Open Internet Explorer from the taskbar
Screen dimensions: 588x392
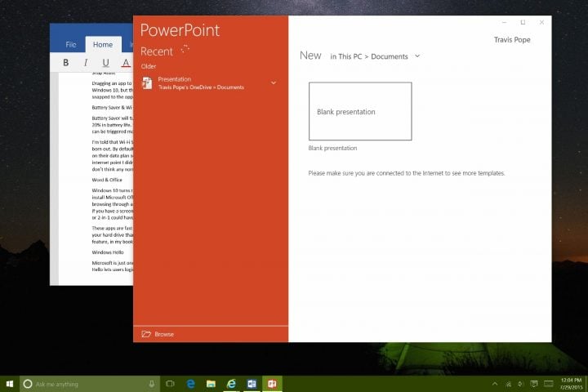(x=231, y=383)
